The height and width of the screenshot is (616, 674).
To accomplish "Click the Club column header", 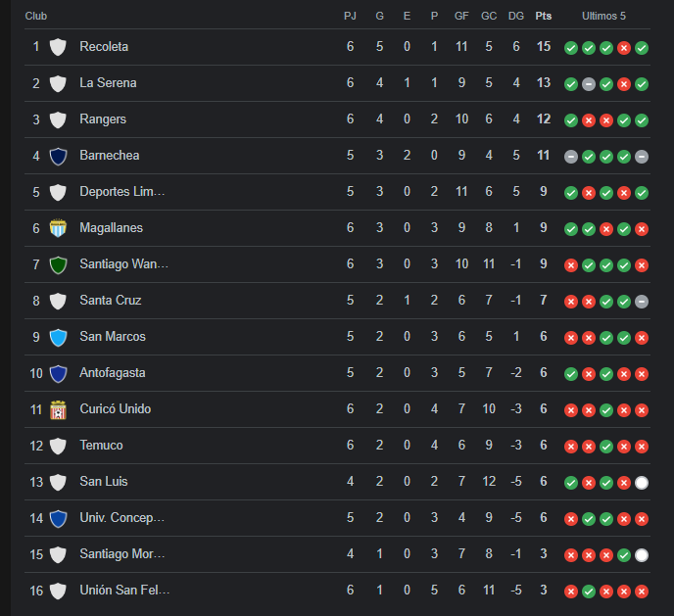I will tap(36, 16).
